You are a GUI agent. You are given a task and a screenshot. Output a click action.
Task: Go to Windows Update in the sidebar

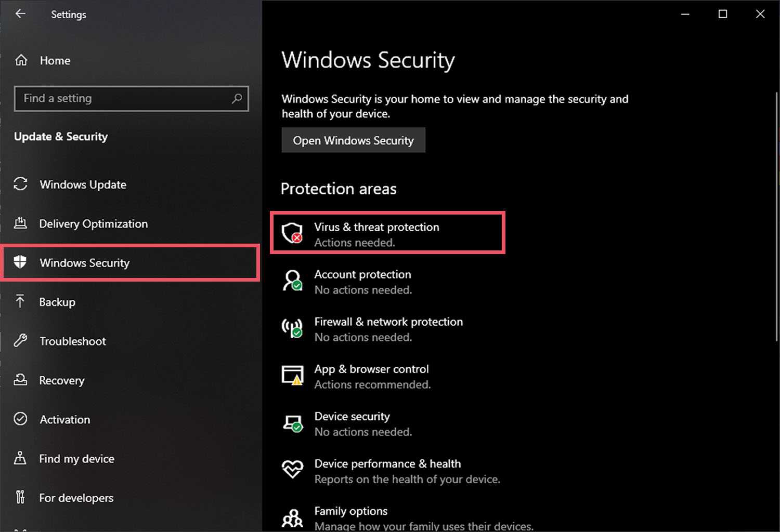tap(83, 184)
